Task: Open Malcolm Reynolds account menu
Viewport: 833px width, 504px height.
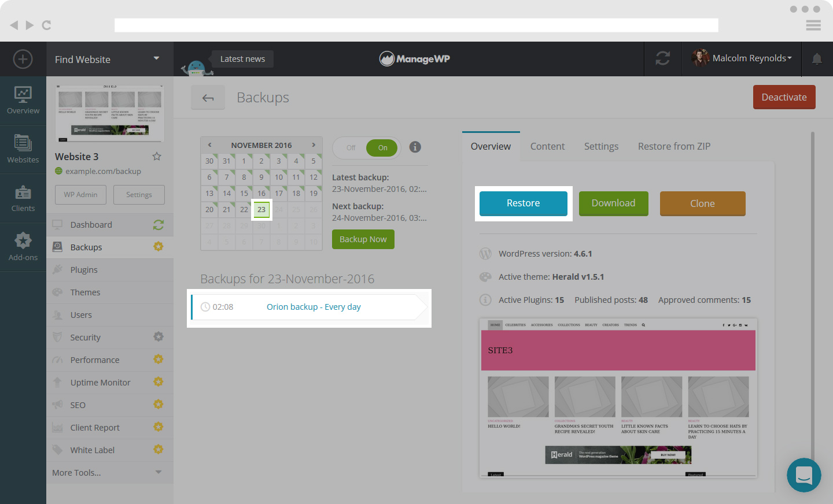Action: coord(742,58)
